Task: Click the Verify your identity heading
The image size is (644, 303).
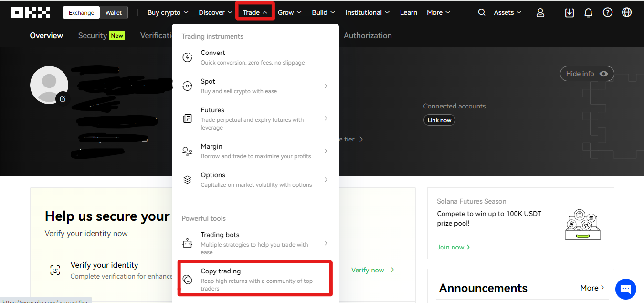Action: pyautogui.click(x=104, y=265)
